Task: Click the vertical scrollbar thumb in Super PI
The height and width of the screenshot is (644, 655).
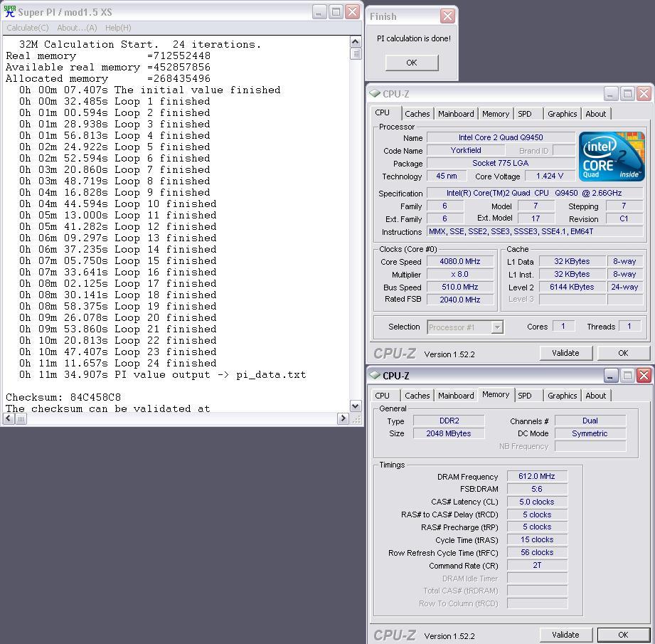Action: [x=356, y=53]
